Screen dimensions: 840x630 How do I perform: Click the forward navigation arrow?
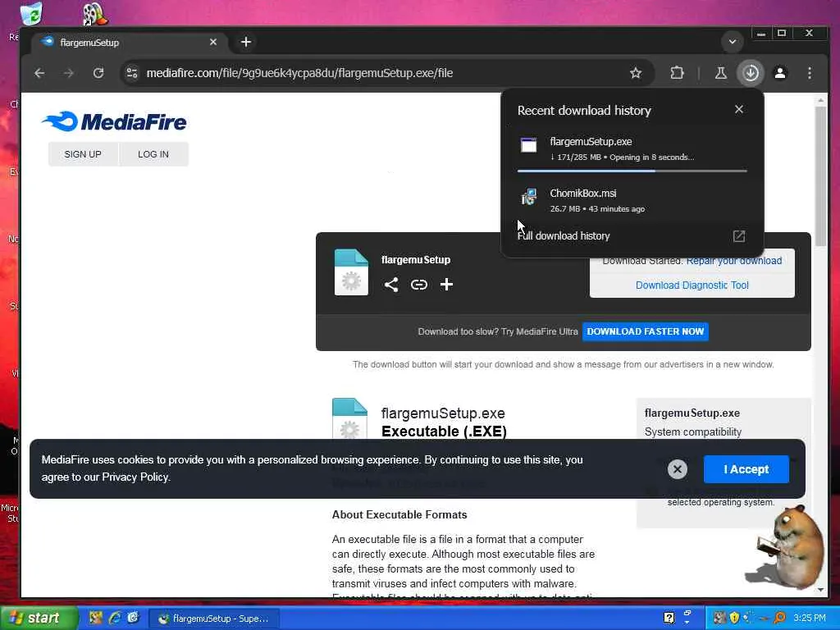click(x=69, y=73)
